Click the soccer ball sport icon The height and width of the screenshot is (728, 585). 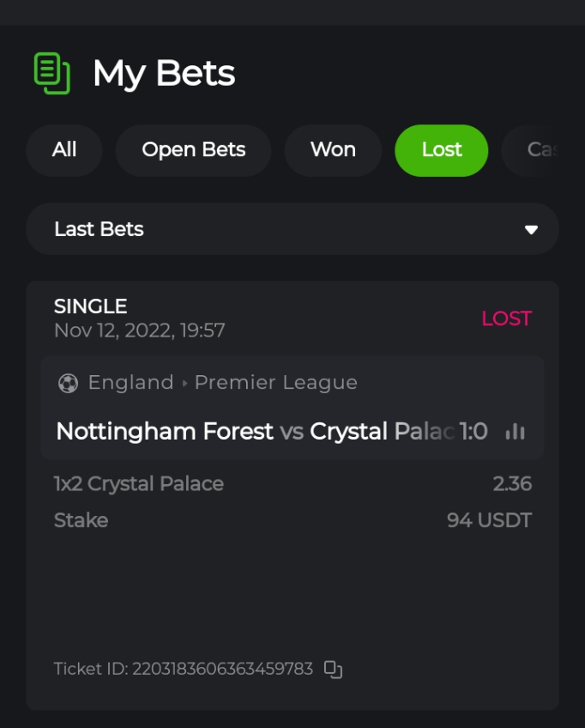(68, 383)
